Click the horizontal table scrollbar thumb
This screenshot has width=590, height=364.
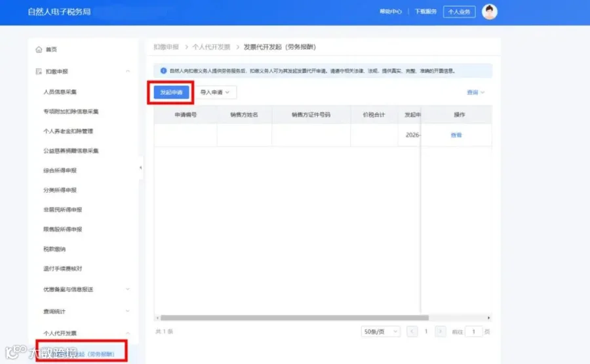pos(294,318)
